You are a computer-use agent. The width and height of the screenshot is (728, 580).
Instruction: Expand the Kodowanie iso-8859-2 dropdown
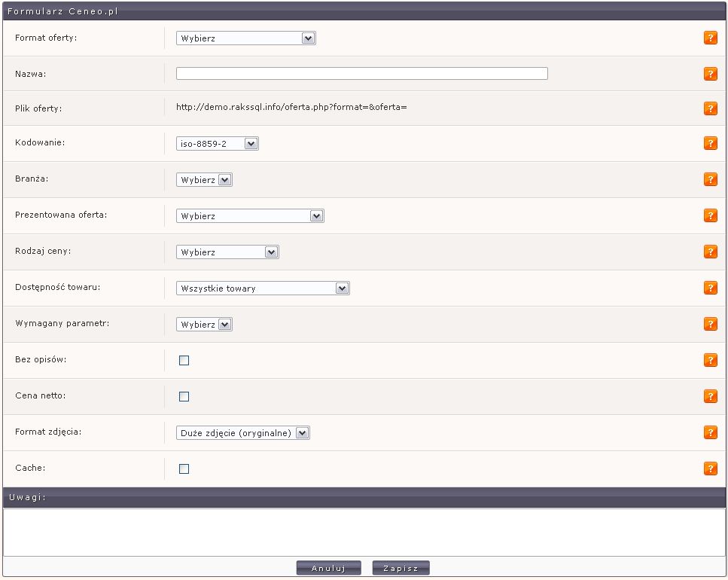tap(217, 143)
